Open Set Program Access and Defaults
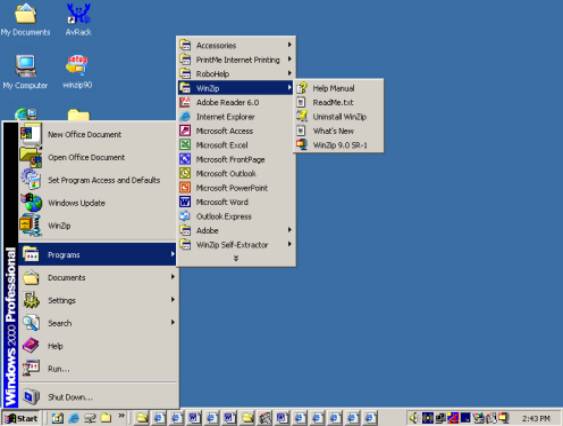The width and height of the screenshot is (563, 426). [x=98, y=180]
